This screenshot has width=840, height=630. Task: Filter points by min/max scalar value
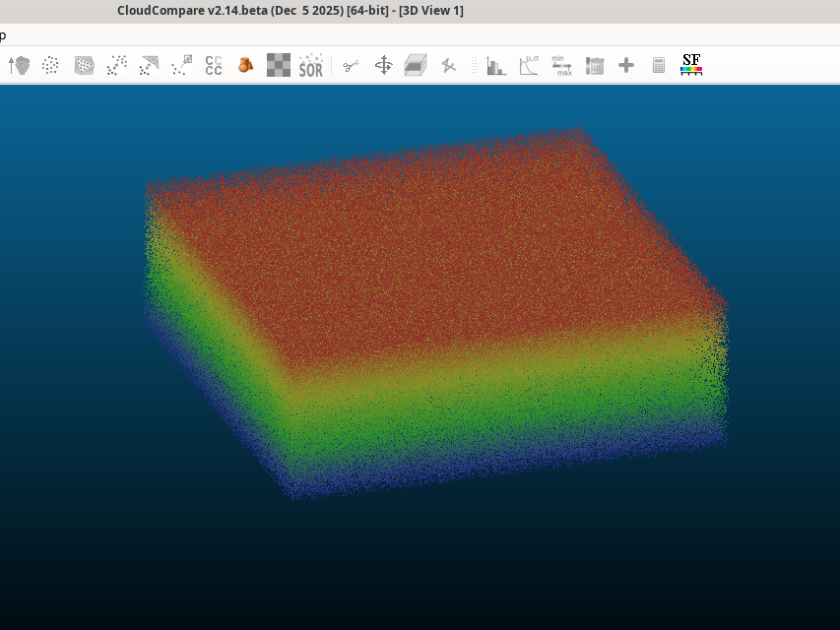coord(561,65)
